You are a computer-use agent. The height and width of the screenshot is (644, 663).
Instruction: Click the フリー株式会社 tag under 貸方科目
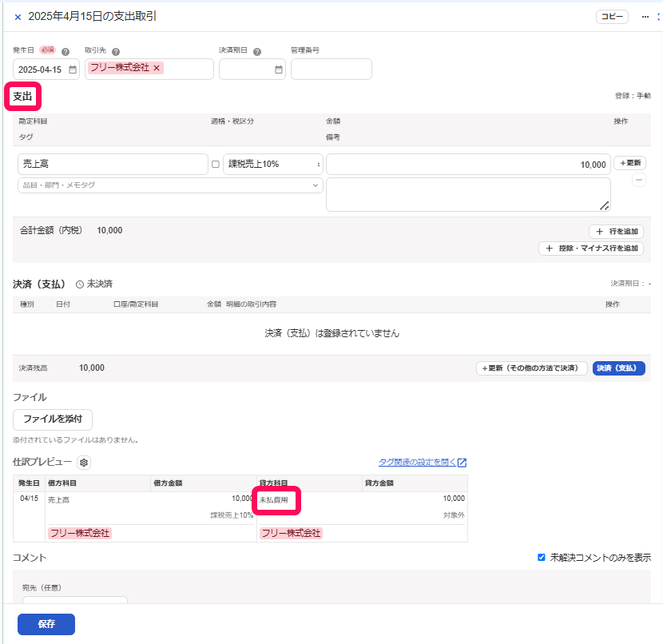coord(291,533)
